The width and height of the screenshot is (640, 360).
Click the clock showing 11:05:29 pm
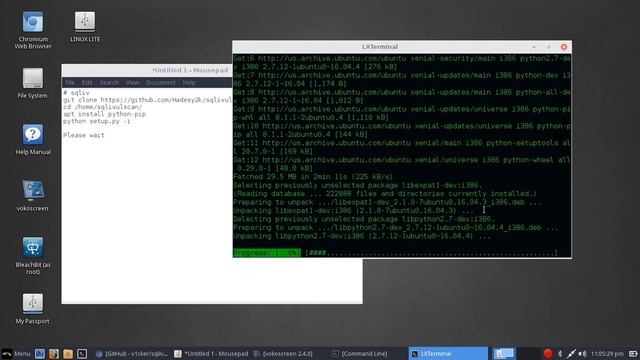pos(607,353)
